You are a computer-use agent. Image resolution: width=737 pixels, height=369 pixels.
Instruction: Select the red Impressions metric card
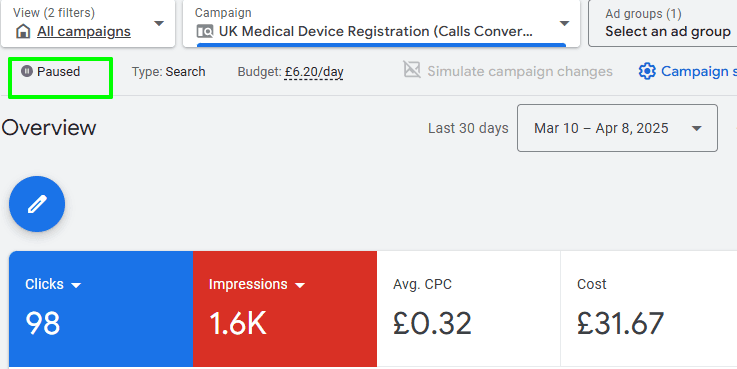coord(285,309)
